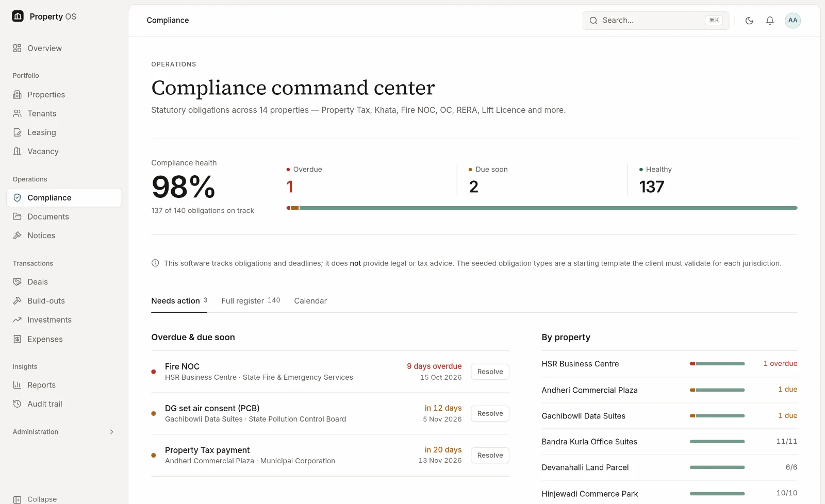Click the Vacancy door icon
825x504 pixels.
coord(17,152)
